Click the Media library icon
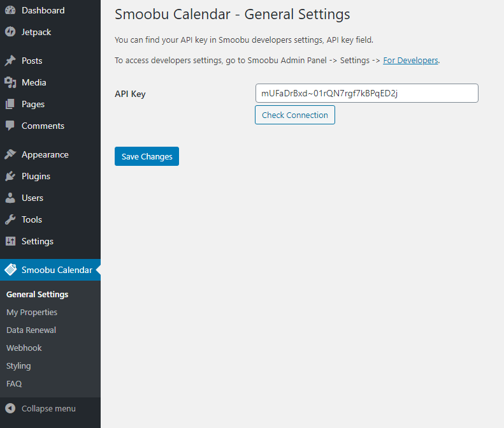This screenshot has height=428, width=504. 10,82
